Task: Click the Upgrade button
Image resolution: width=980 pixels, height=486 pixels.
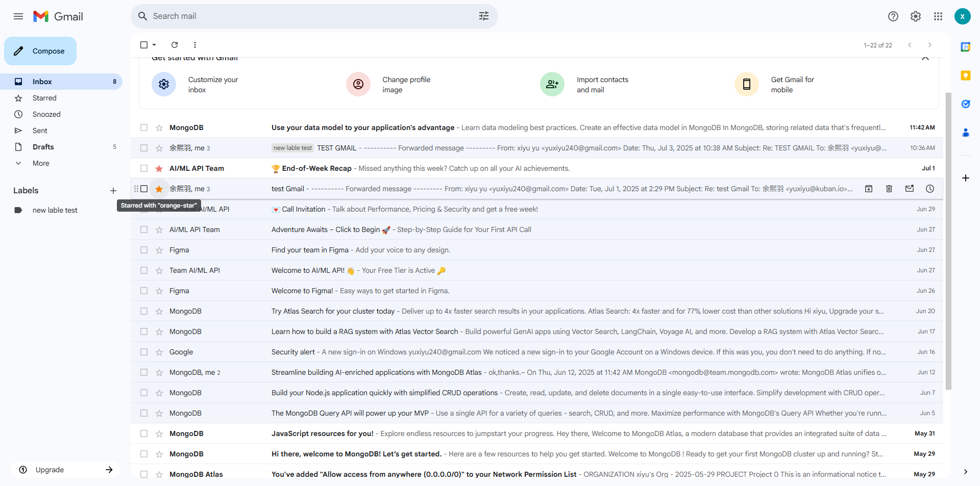Action: (x=65, y=470)
